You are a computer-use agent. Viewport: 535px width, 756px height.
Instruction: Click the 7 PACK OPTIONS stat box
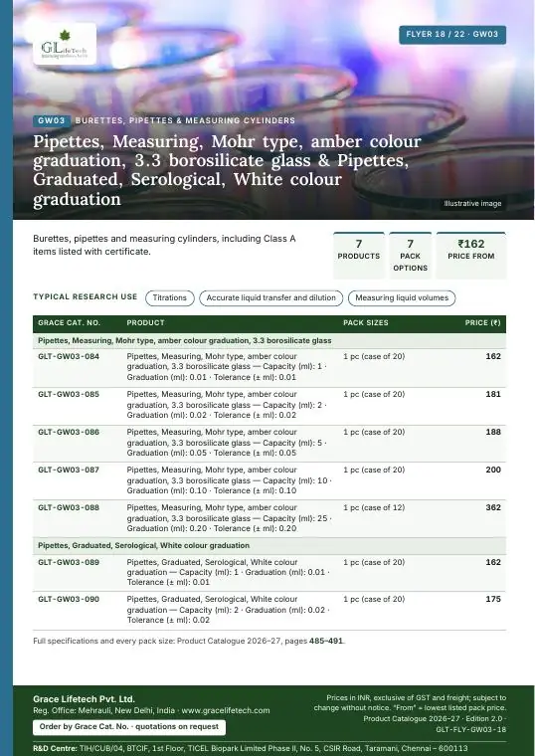[410, 256]
